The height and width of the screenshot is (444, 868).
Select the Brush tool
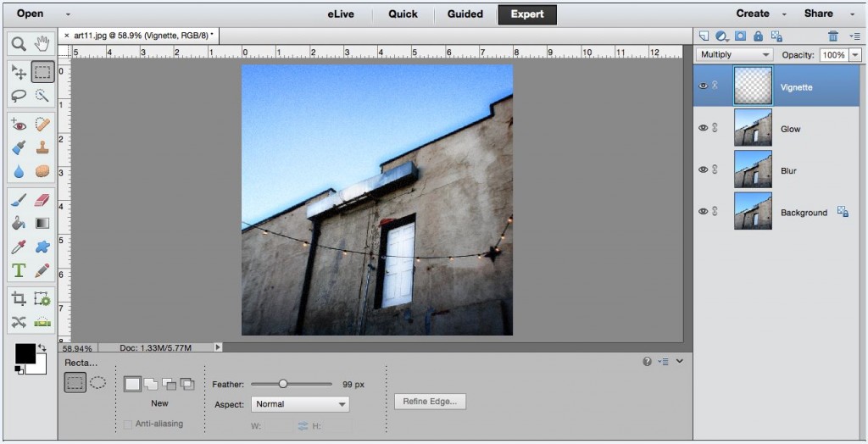point(19,200)
